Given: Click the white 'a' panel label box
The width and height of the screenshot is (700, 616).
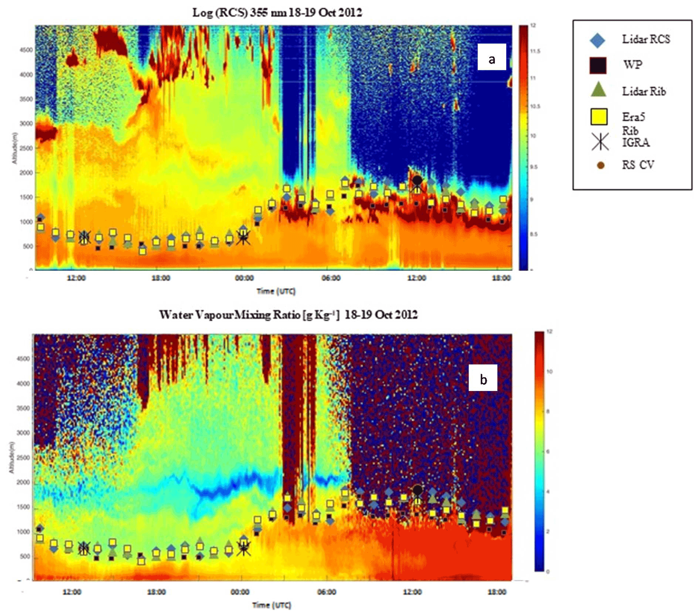Looking at the screenshot, I should pyautogui.click(x=492, y=57).
